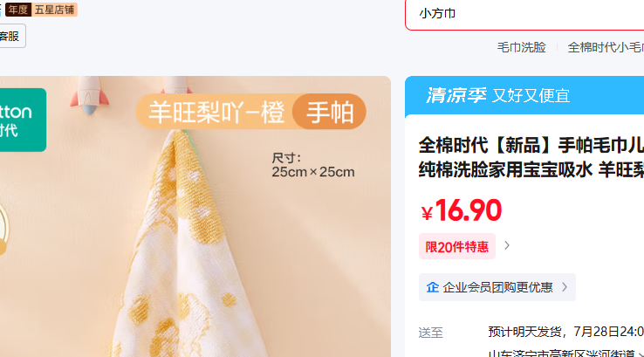Click the green cotton 时代 brand logo
This screenshot has width=644, height=357.
point(23,120)
